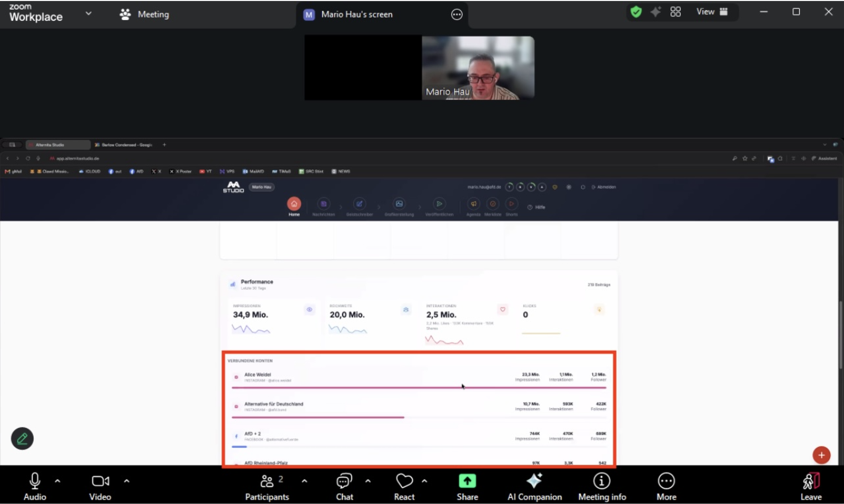This screenshot has height=504, width=844.
Task: Click the Hilfe help link
Action: [x=536, y=207]
